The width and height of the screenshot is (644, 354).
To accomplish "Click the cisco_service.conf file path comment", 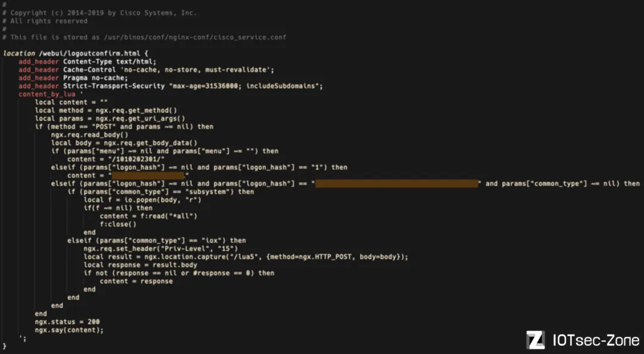I will (x=144, y=37).
